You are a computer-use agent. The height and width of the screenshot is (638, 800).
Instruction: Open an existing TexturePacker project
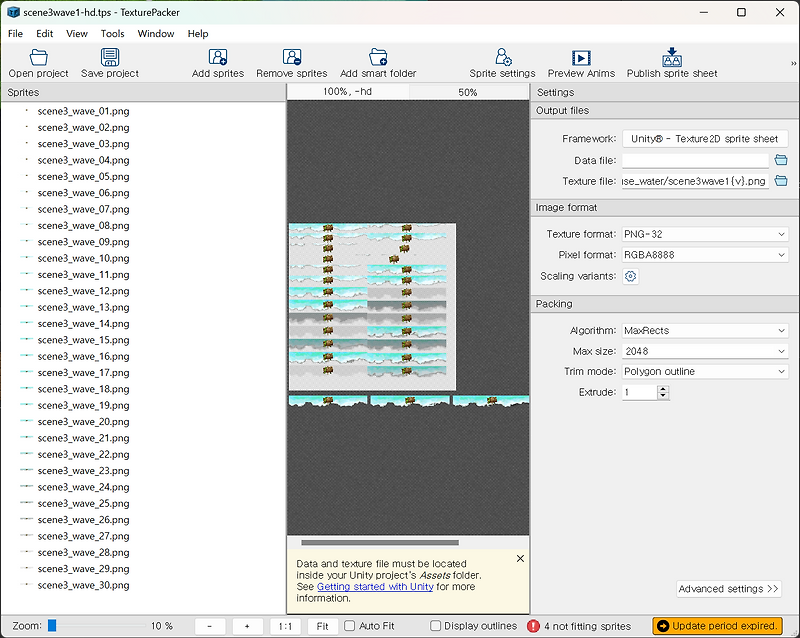click(37, 61)
